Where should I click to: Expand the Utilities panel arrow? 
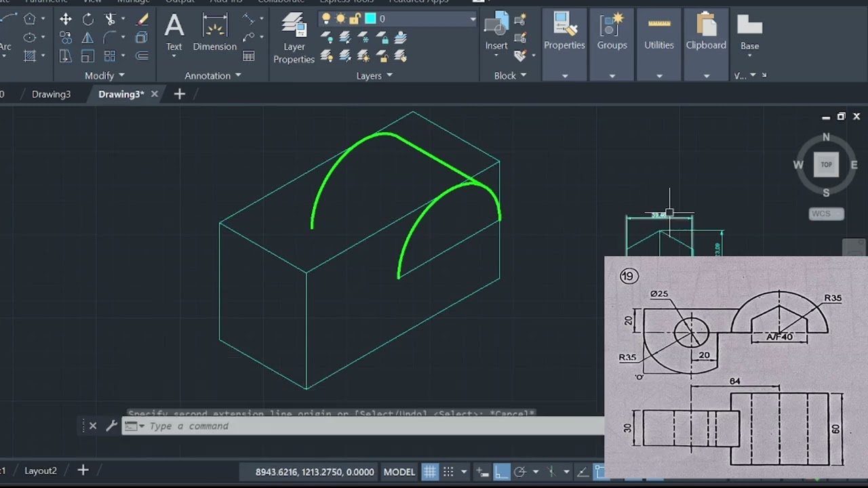pos(659,76)
